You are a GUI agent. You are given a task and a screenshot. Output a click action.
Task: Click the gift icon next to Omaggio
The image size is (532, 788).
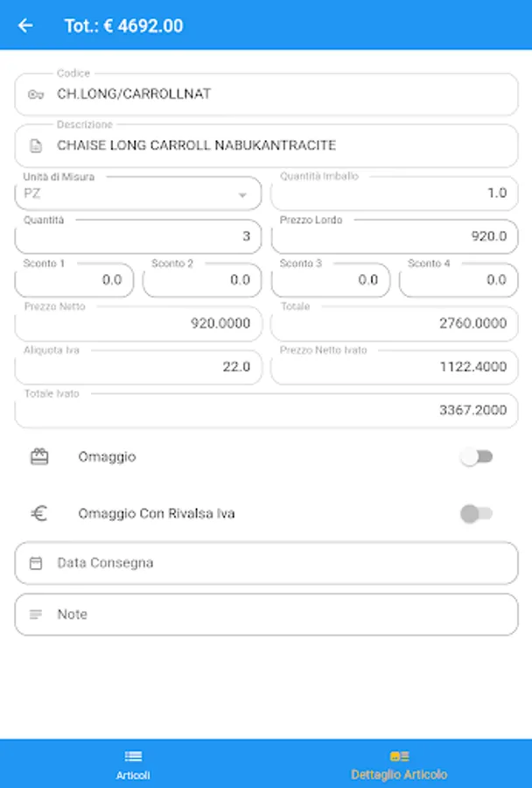pyautogui.click(x=39, y=457)
